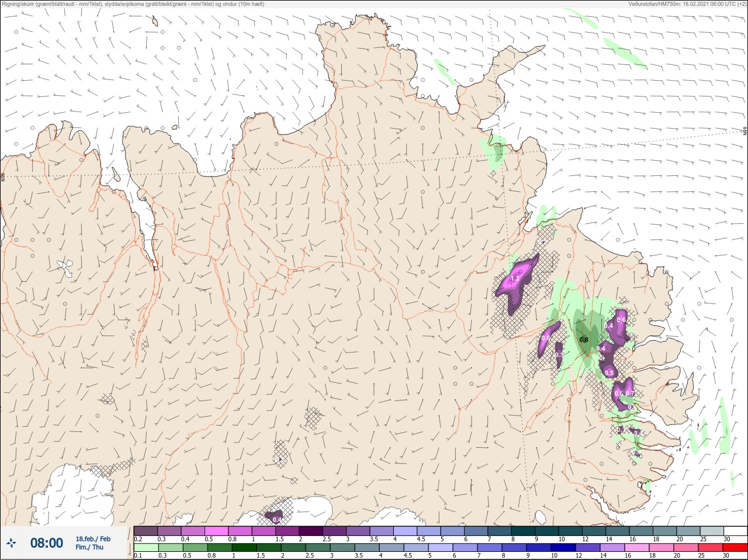
Task: Click the '0.1' label in the lower legend row
Action: click(138, 555)
